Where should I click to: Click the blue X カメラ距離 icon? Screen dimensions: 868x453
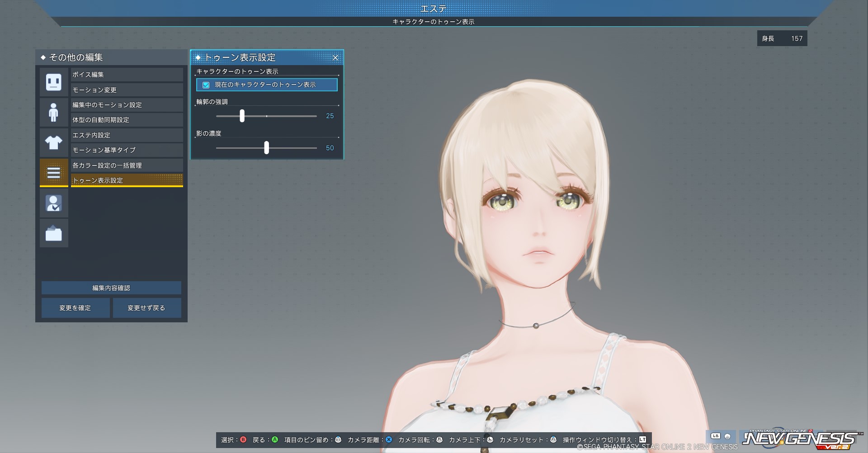[x=389, y=439]
